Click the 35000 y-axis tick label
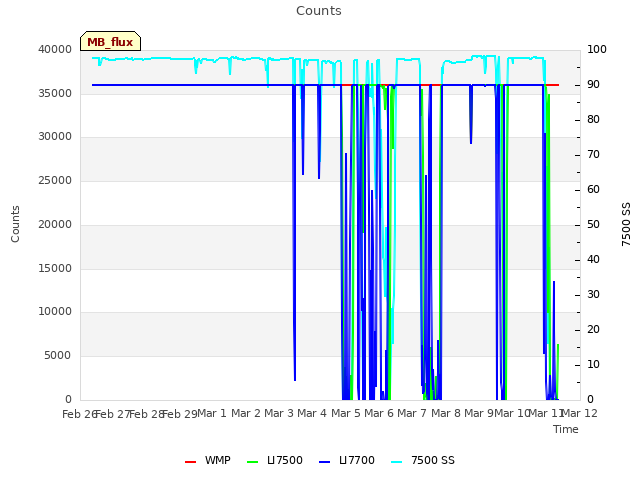This screenshot has height=480, width=640. [x=55, y=93]
